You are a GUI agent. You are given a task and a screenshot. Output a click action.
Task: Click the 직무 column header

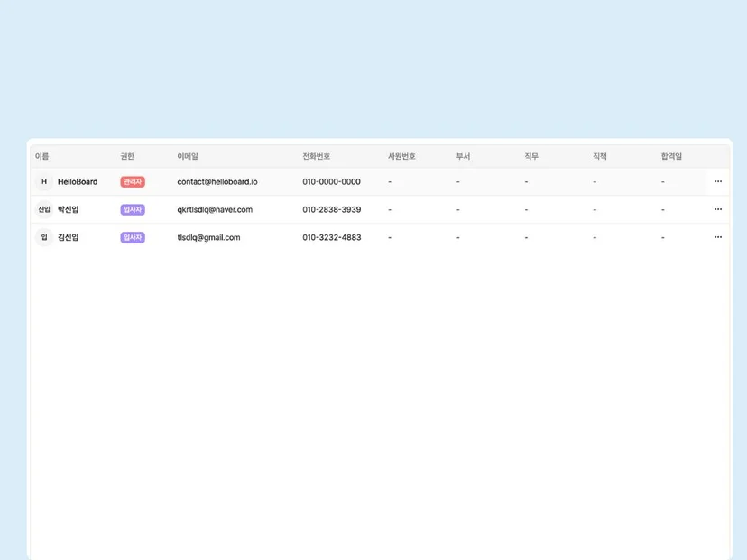[x=531, y=156]
